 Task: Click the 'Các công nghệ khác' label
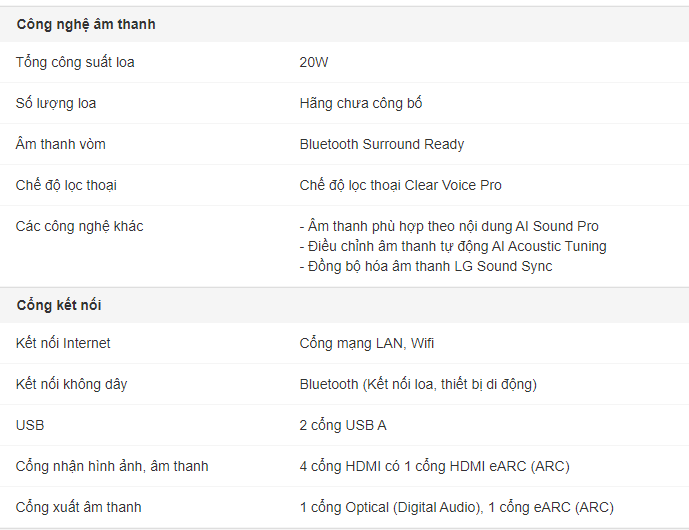80,226
